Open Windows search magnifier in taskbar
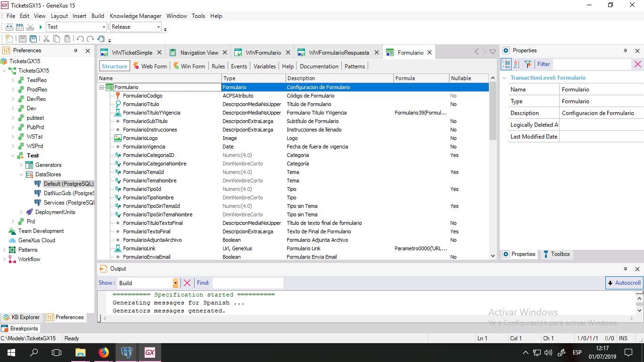The image size is (644, 362). [x=34, y=352]
